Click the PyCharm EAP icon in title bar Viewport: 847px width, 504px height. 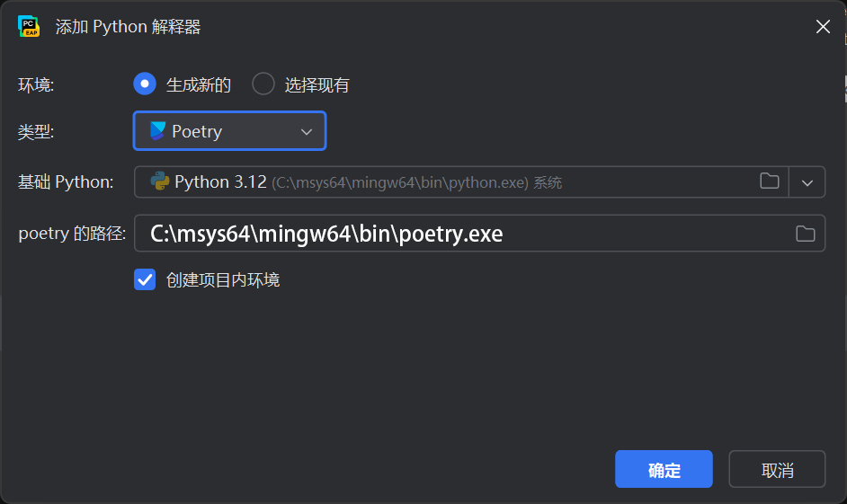[29, 26]
